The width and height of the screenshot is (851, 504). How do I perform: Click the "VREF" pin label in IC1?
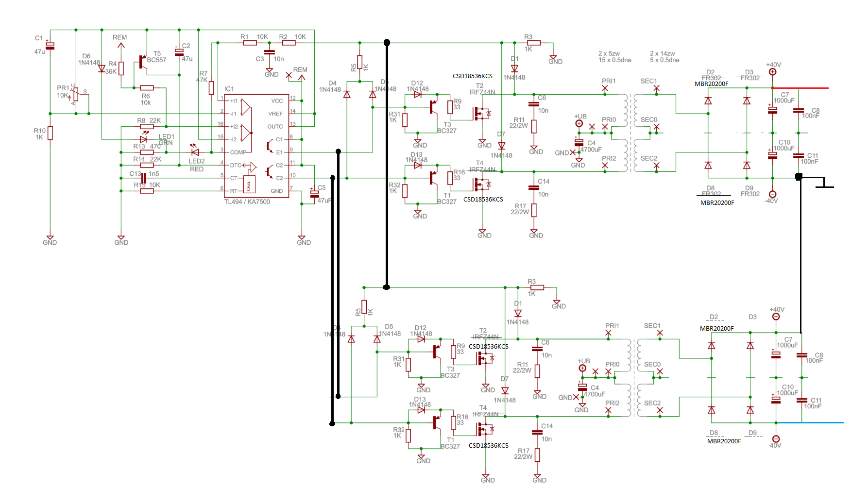click(275, 114)
